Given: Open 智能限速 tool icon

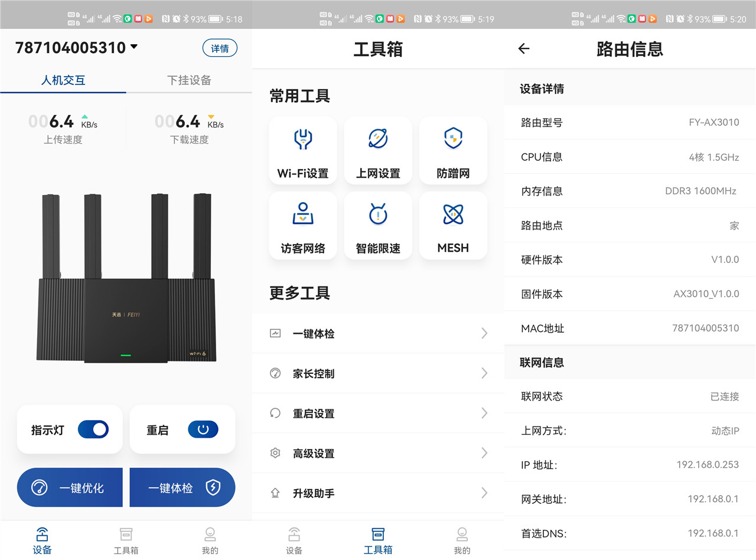Looking at the screenshot, I should coord(378,214).
